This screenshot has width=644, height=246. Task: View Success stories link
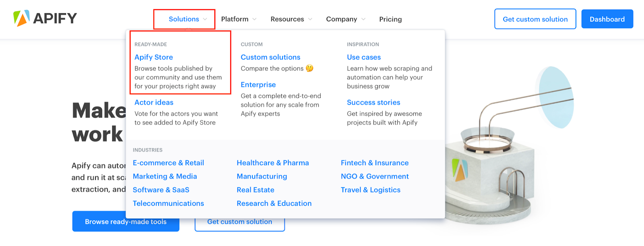[x=374, y=102]
